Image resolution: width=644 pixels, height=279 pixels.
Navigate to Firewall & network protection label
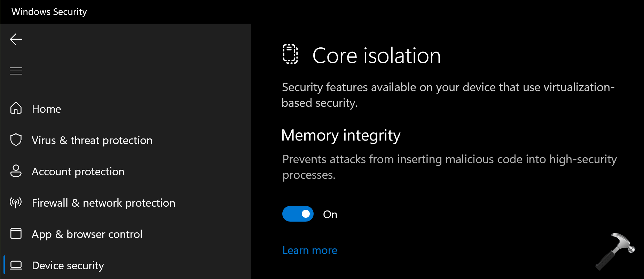[x=103, y=203]
